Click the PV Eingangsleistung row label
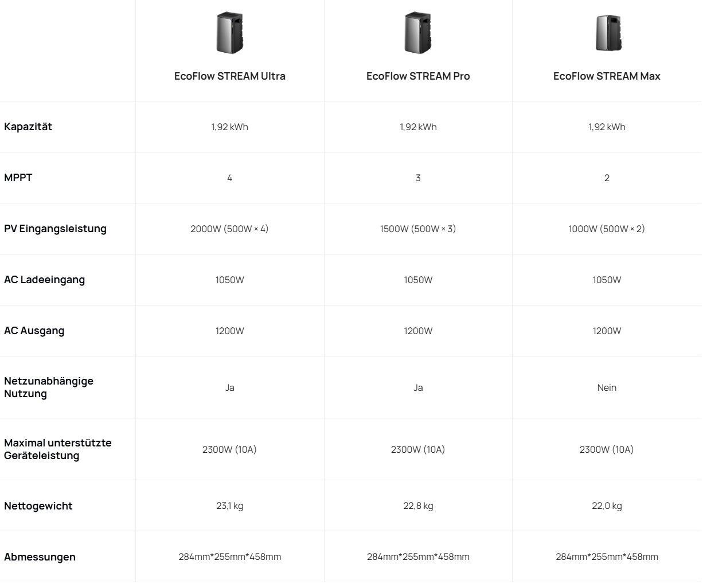The height and width of the screenshot is (588, 703). 55,229
